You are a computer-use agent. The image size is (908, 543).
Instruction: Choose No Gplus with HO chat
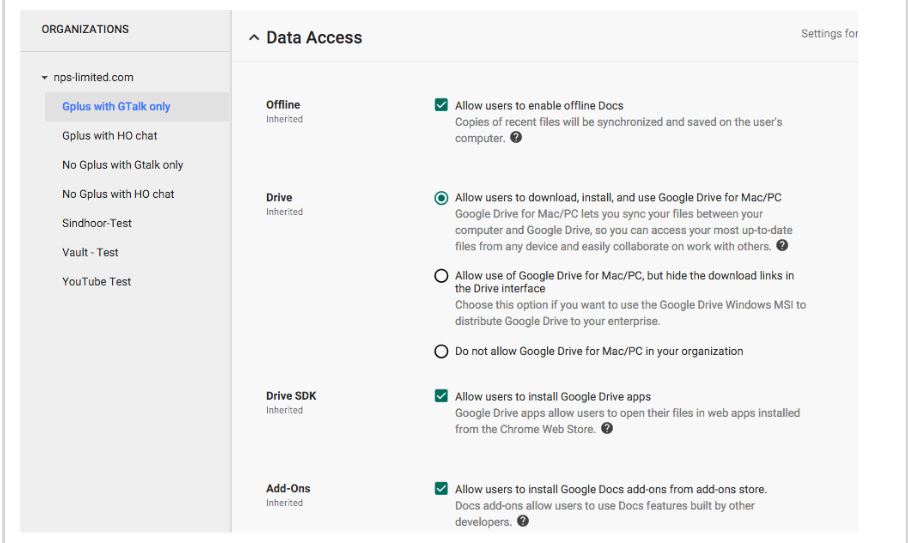click(118, 194)
